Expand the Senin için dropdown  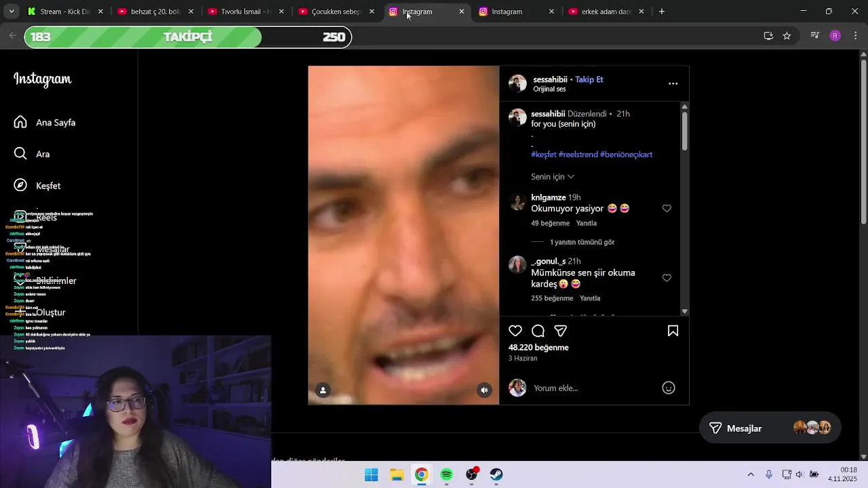click(553, 177)
